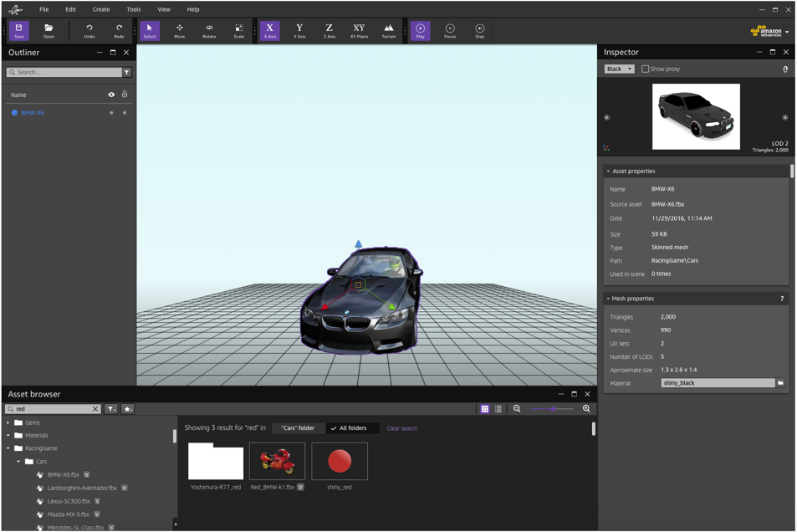Screen dimensions: 797x532
Task: Open the File menu
Action: (x=44, y=9)
